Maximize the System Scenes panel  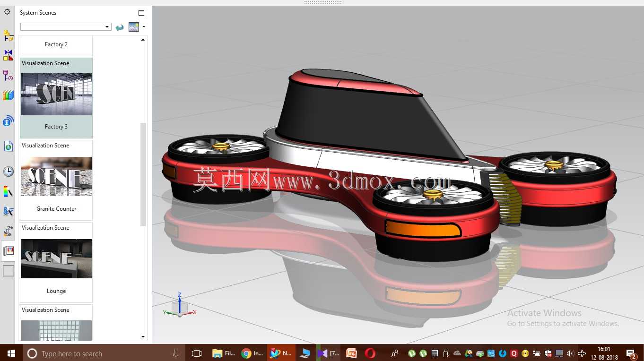(141, 13)
